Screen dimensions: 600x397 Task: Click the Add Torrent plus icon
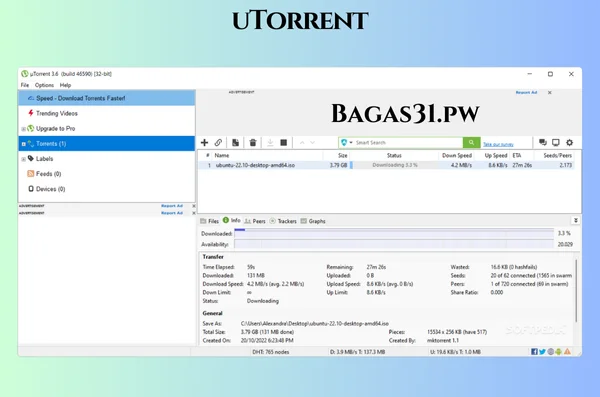[x=204, y=143]
